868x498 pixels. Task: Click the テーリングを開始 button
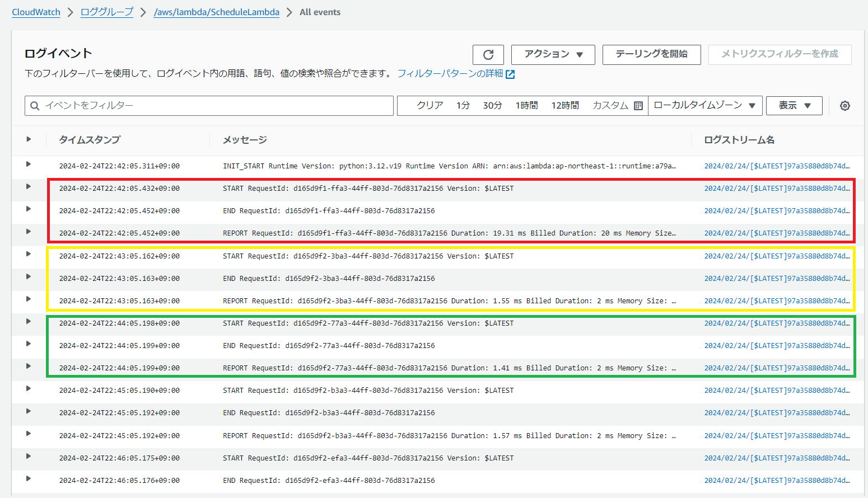tap(651, 54)
